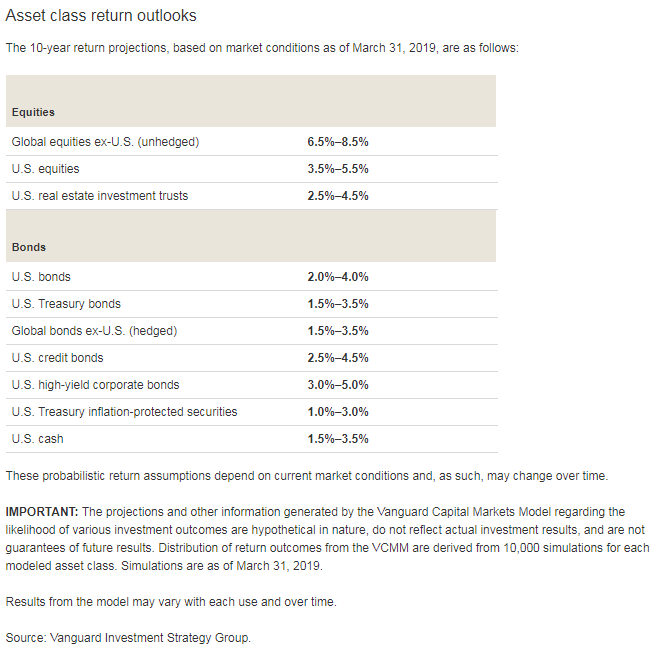Click the Equities section header
Image resolution: width=666 pixels, height=648 pixels.
33,112
